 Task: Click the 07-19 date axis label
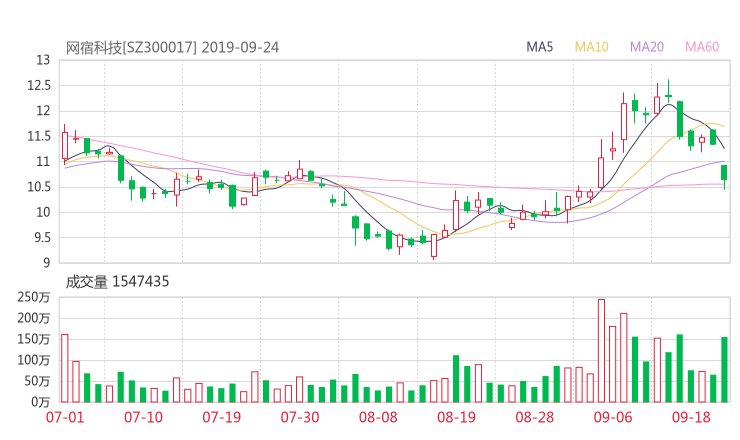(x=221, y=417)
